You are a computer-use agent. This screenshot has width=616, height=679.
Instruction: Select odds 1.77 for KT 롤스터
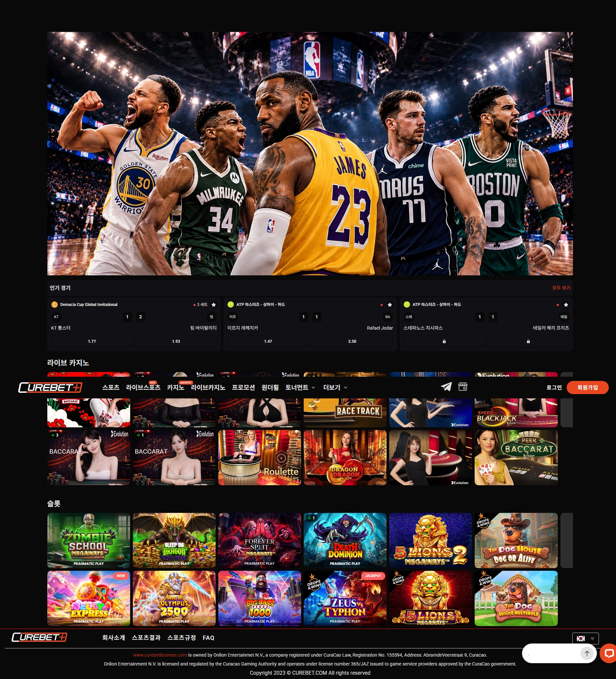point(92,341)
